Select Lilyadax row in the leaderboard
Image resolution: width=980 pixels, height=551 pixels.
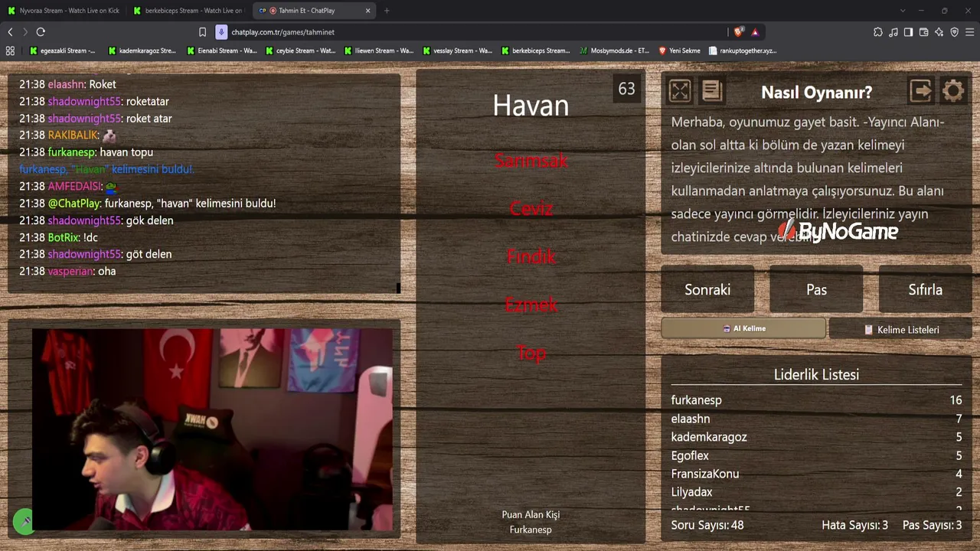click(816, 492)
